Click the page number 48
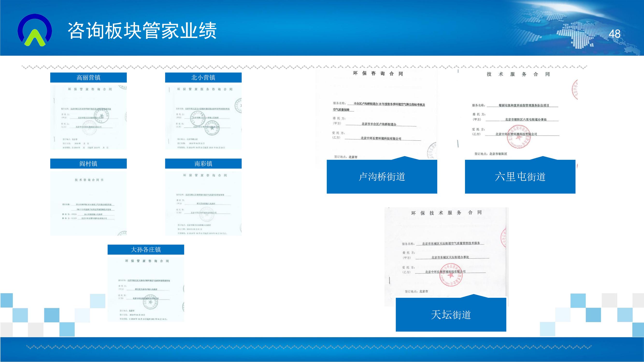The height and width of the screenshot is (362, 644). (615, 34)
